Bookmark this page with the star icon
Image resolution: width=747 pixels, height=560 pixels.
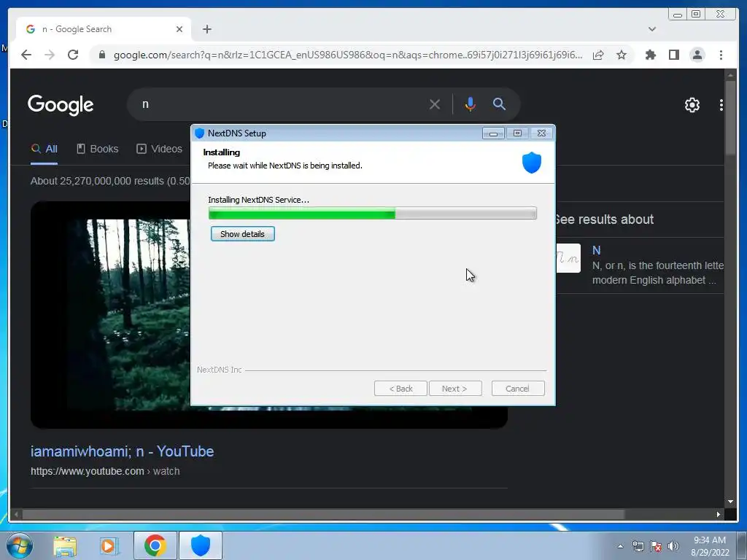tap(622, 55)
